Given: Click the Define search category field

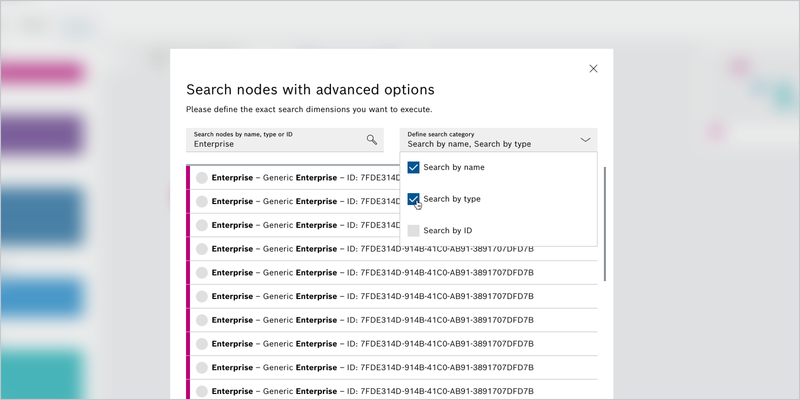Looking at the screenshot, I should click(x=490, y=140).
